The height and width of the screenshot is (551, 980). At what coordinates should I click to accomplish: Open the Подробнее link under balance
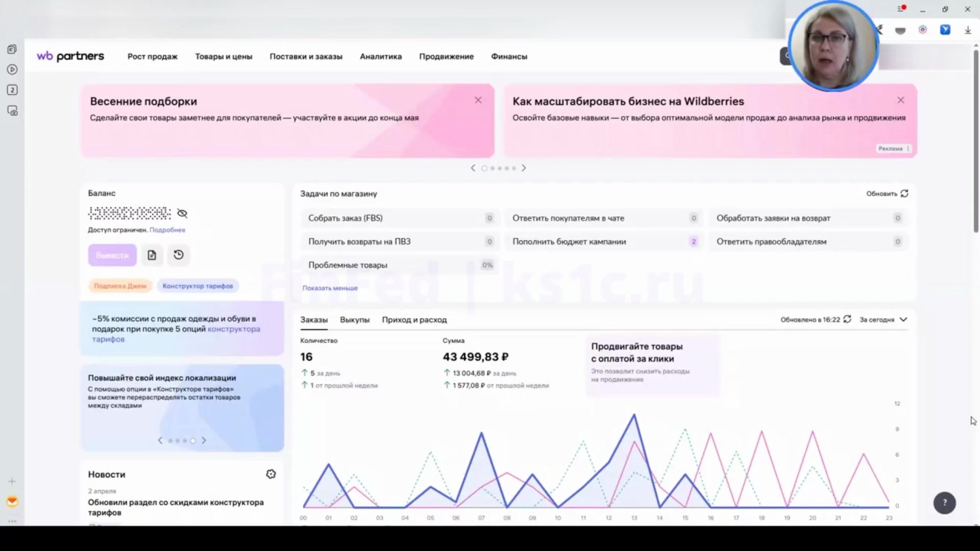click(x=167, y=230)
